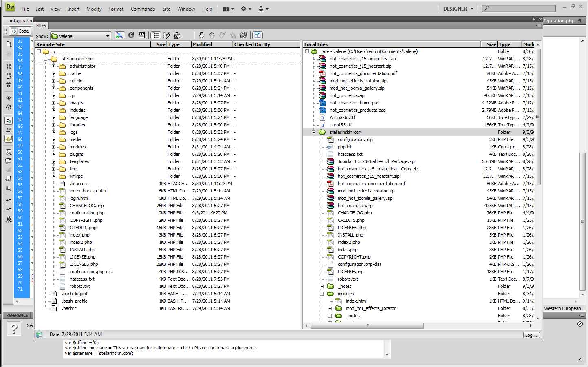Click the Check In files icon
Image resolution: width=588 pixels, height=367 pixels.
click(x=233, y=35)
